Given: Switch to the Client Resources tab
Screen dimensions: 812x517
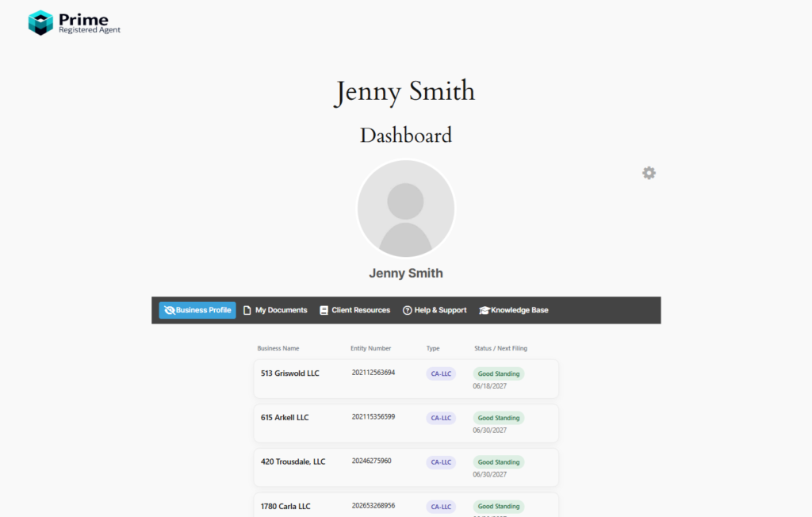Looking at the screenshot, I should [x=354, y=310].
